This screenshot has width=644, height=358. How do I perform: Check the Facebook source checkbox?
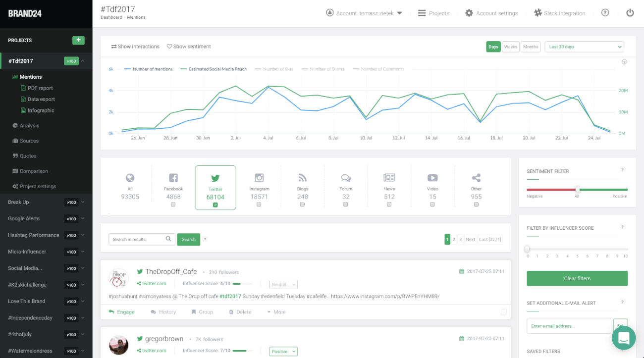coord(173,205)
